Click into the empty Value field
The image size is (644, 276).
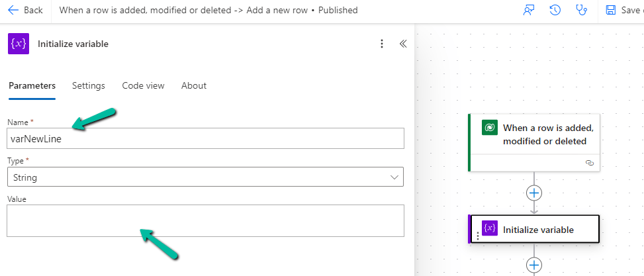tap(205, 220)
